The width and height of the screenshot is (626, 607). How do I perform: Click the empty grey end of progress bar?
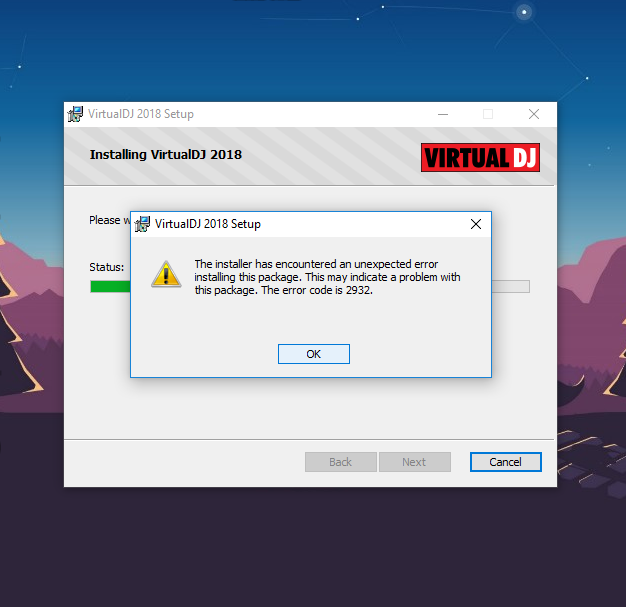(x=511, y=286)
